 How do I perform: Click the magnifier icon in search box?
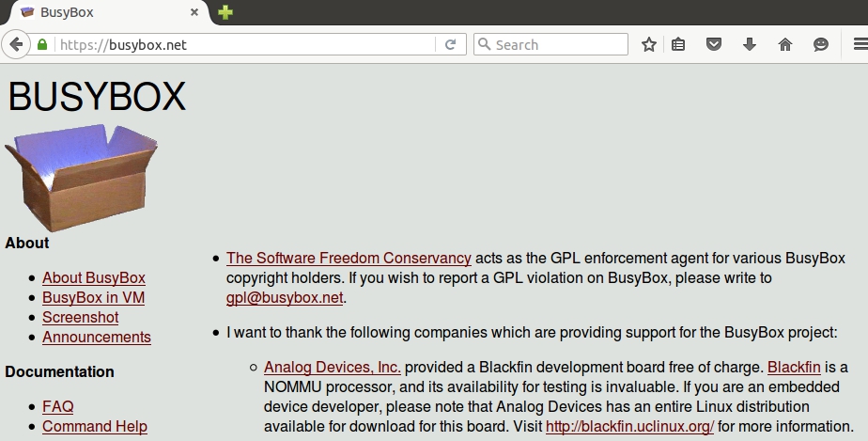(485, 44)
